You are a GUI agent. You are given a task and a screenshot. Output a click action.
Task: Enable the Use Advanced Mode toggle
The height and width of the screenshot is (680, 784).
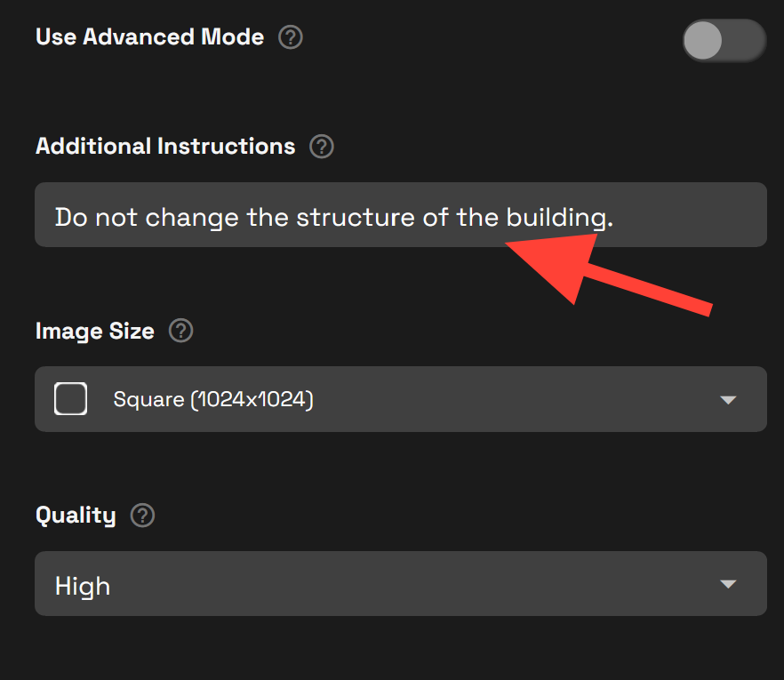(724, 40)
